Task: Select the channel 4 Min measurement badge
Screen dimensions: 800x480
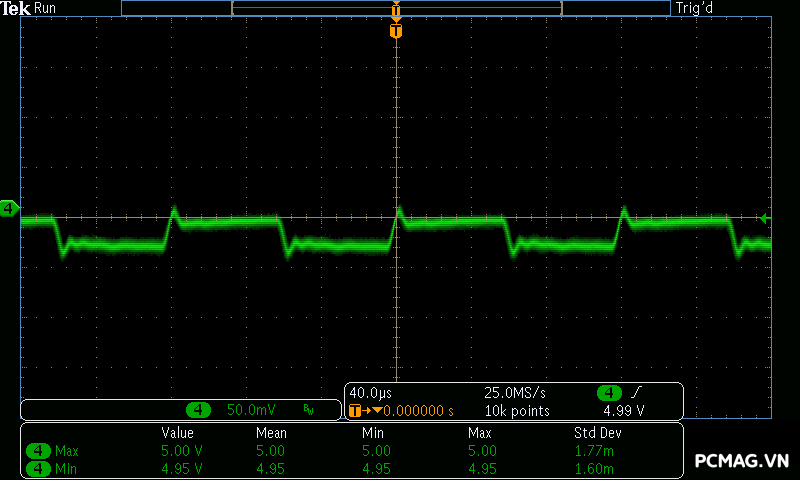Action: click(x=39, y=468)
